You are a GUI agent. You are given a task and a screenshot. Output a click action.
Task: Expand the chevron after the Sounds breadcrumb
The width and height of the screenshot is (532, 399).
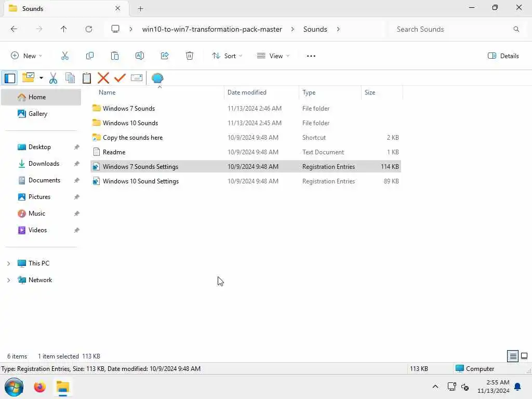click(x=338, y=29)
